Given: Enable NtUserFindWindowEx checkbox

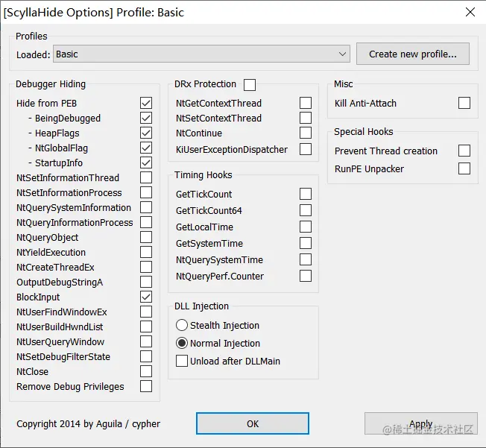Looking at the screenshot, I should tap(146, 312).
